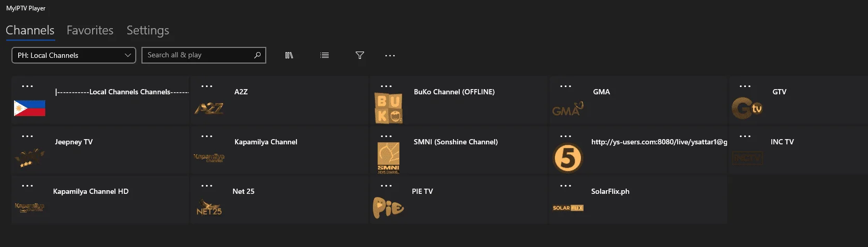Click the search magnifier icon

click(257, 55)
